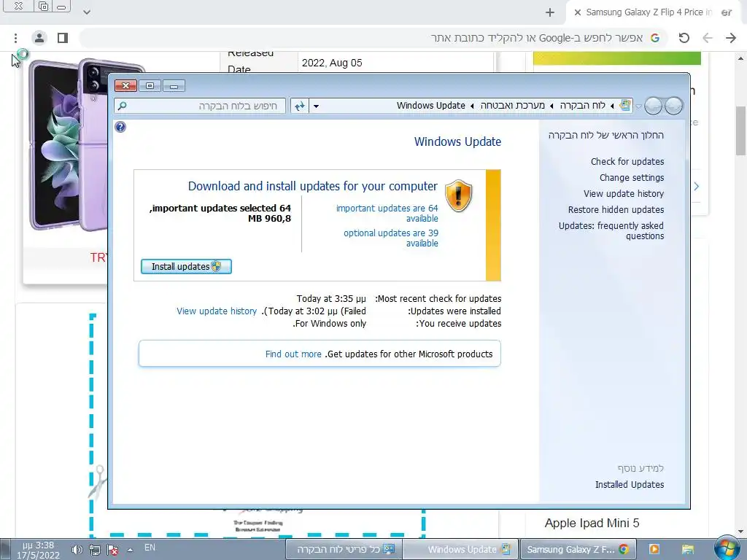
Task: Select מערכת ואבטחה breadcrumb segment
Action: [512, 106]
